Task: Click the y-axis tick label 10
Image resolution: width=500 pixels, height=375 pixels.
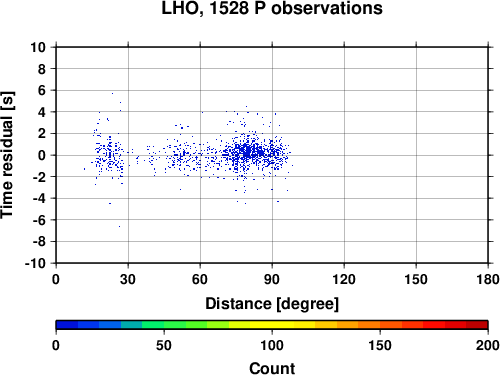Action: 38,47
